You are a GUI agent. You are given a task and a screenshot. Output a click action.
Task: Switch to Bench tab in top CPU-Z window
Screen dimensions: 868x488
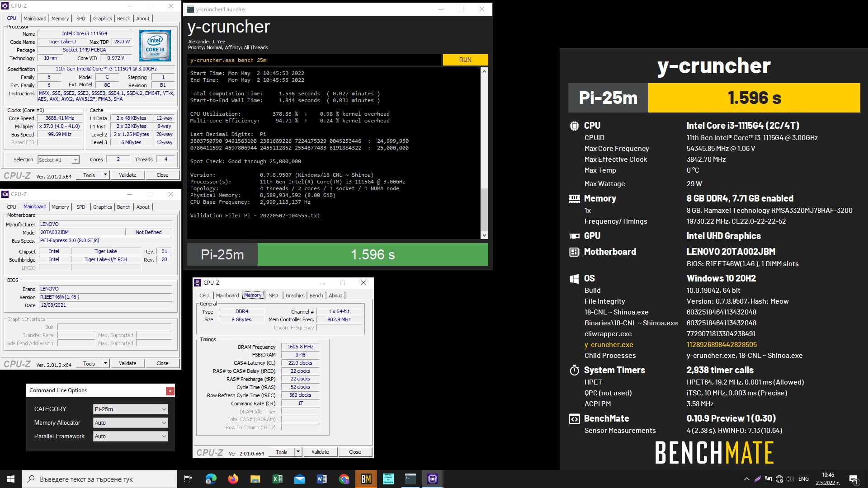tap(124, 19)
